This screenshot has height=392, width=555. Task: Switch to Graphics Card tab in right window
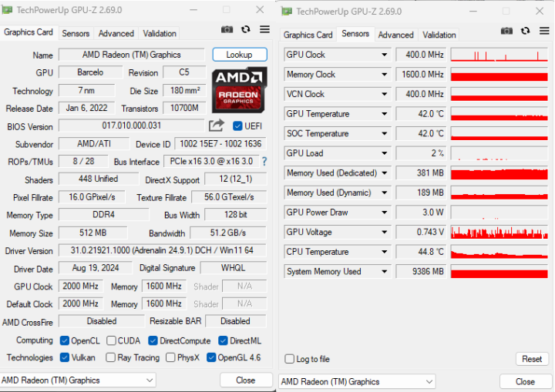click(308, 35)
